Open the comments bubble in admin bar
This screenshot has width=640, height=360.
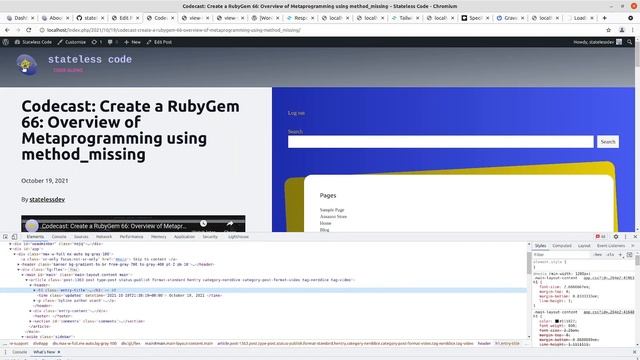click(x=113, y=42)
